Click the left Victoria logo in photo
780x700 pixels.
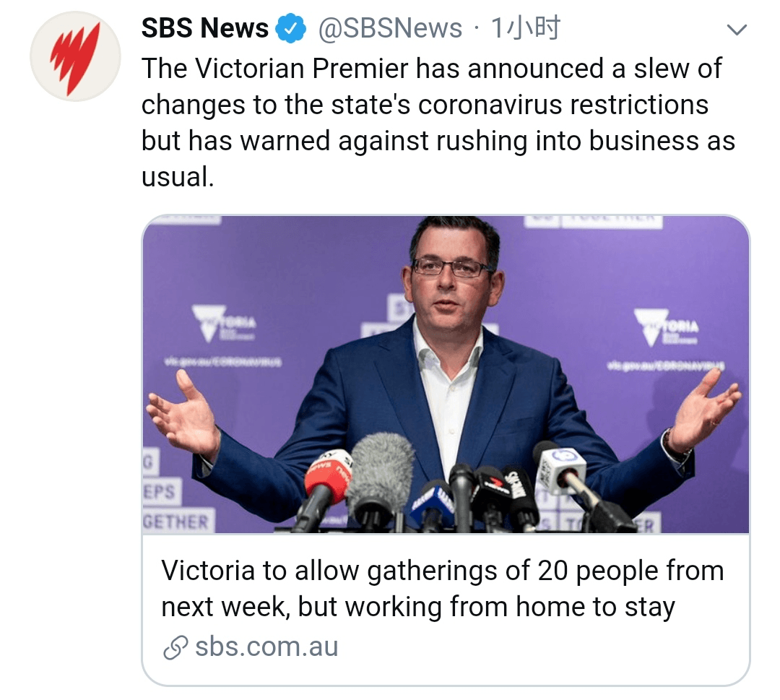224,324
